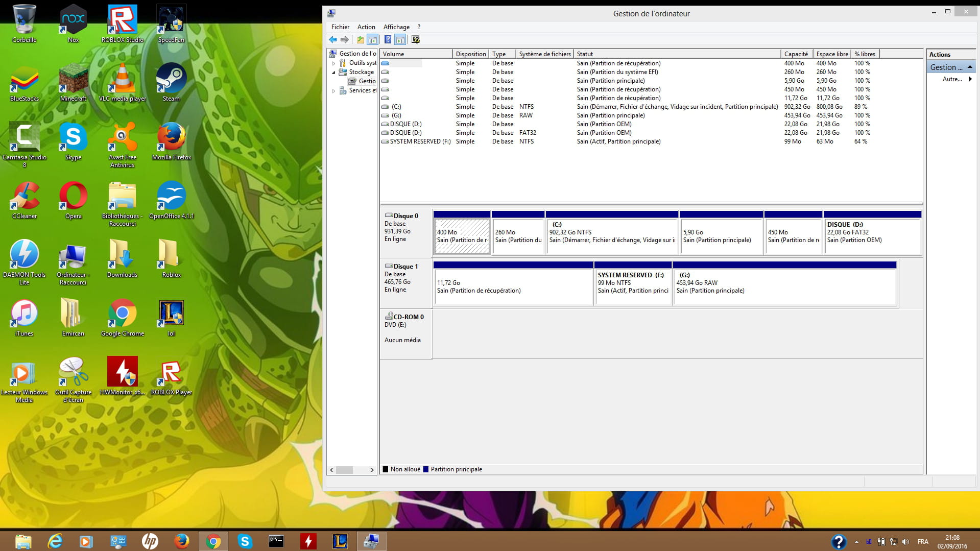Collapse the Gestion section in Actions pane

[969, 67]
